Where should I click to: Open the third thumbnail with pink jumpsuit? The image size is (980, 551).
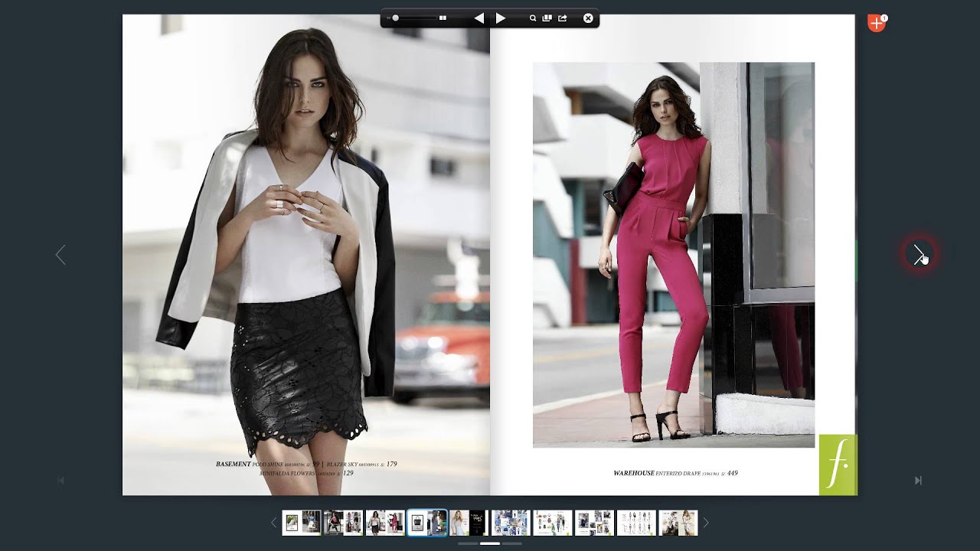point(385,523)
